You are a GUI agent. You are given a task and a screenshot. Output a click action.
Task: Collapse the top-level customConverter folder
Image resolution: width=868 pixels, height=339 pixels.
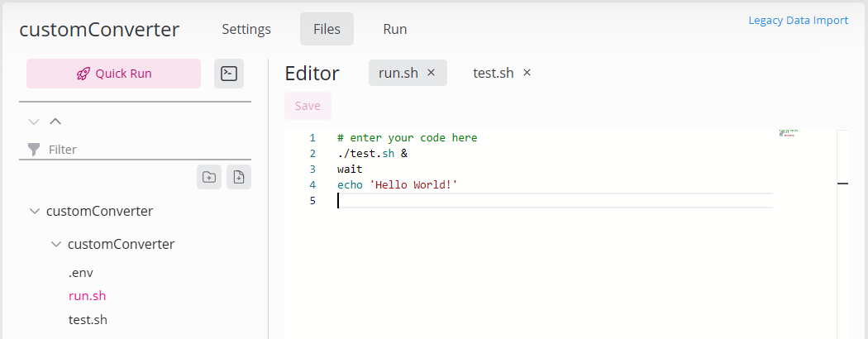(x=34, y=211)
